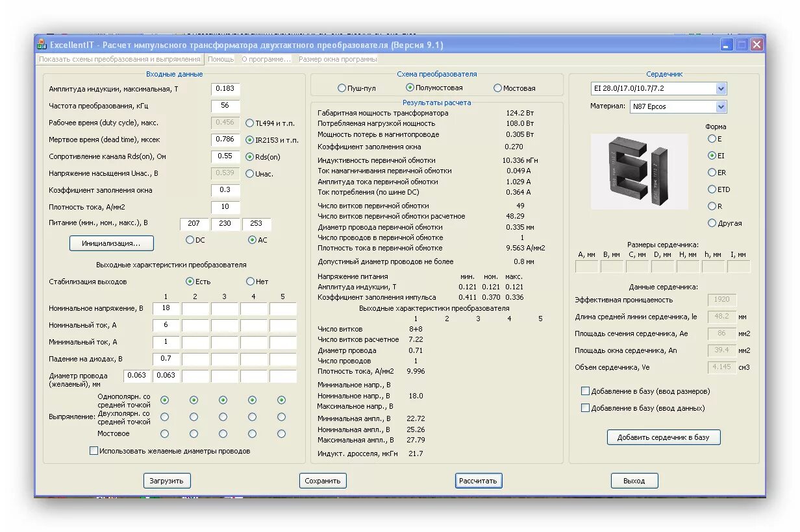This screenshot has width=800, height=532.
Task: Click the minimum supply voltage field '207'
Action: 195,224
